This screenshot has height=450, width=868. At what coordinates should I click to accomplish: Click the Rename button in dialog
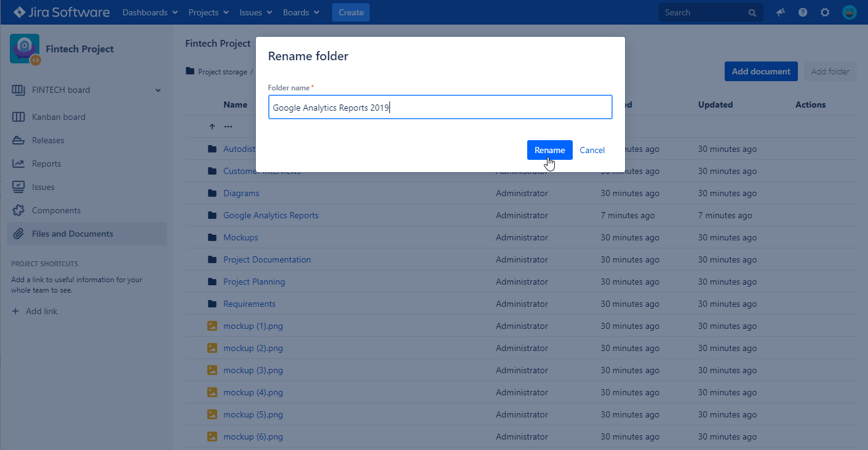[x=549, y=150]
